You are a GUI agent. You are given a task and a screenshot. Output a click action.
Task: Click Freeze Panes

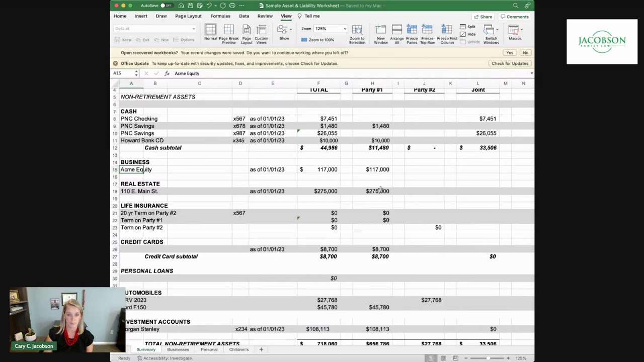point(412,34)
